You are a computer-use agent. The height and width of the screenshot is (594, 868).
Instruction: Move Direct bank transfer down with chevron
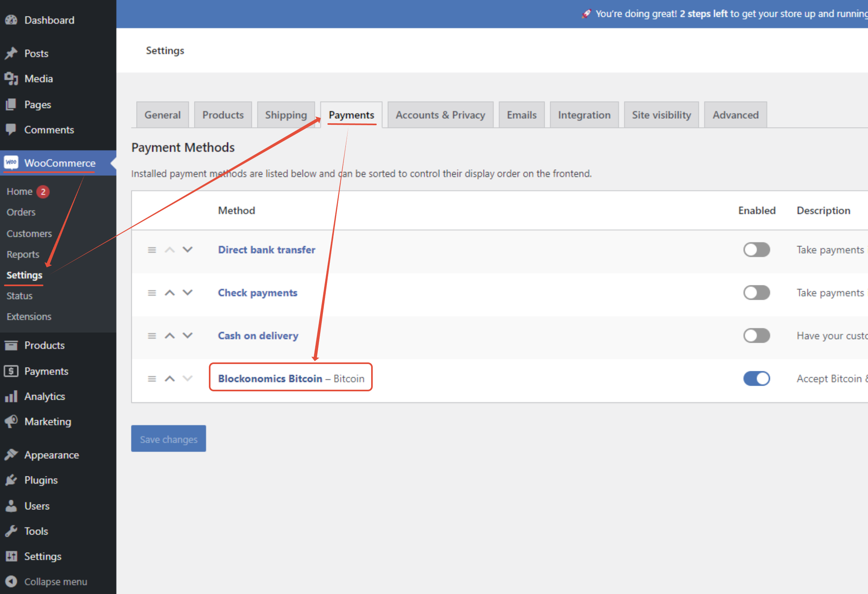pos(188,250)
